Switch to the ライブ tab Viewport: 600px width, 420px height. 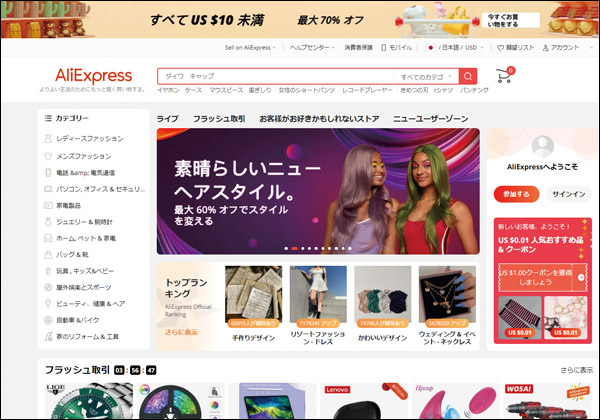pyautogui.click(x=167, y=119)
